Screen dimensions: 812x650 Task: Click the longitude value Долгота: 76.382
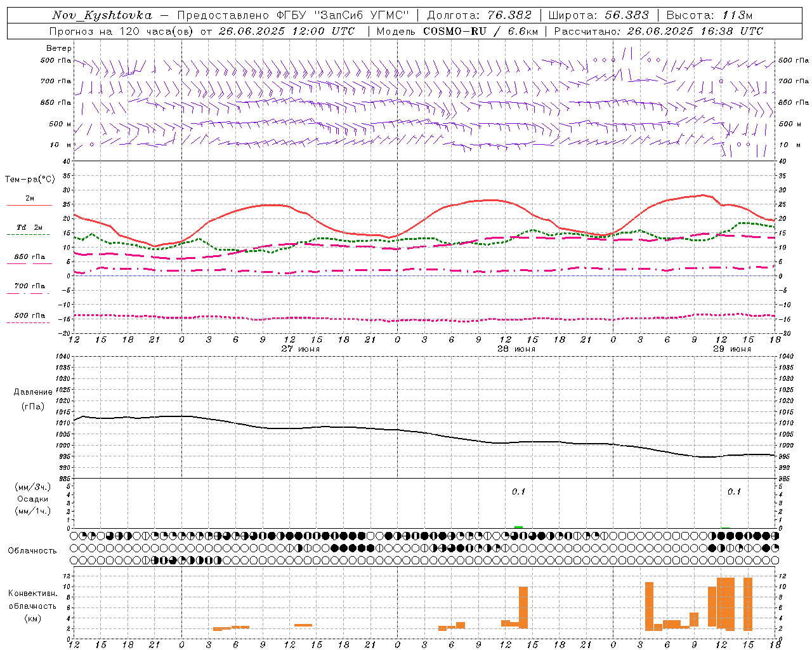[x=480, y=15]
